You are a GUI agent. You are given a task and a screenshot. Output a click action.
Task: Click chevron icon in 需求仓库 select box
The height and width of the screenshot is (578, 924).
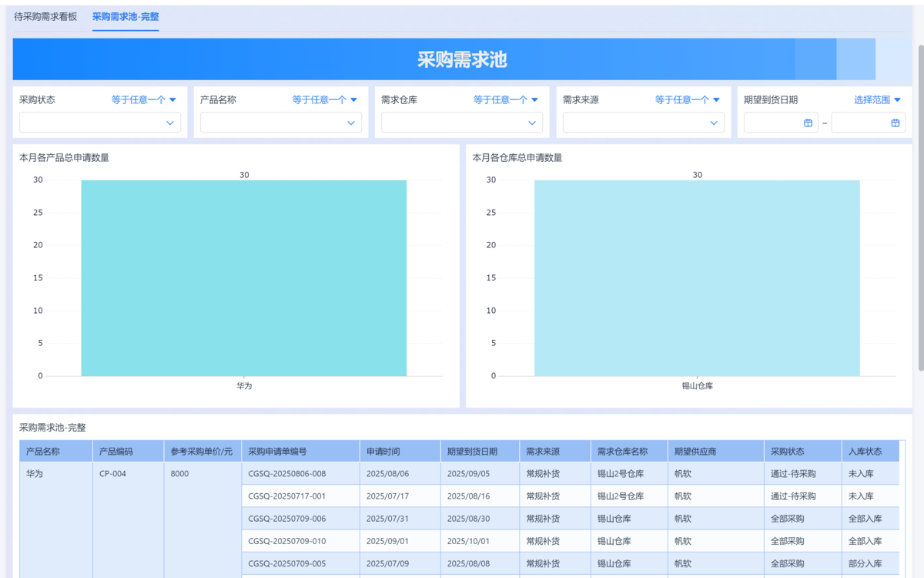[532, 123]
